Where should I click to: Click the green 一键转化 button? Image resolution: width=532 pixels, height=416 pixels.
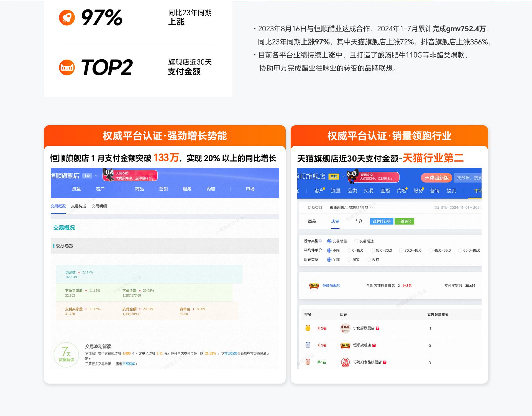point(404,221)
